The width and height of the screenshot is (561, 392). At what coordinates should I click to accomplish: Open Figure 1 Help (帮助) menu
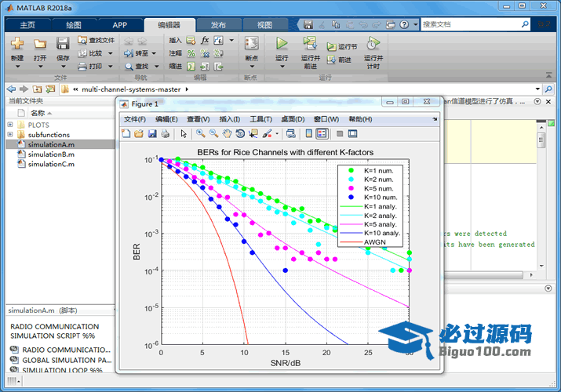[360, 119]
